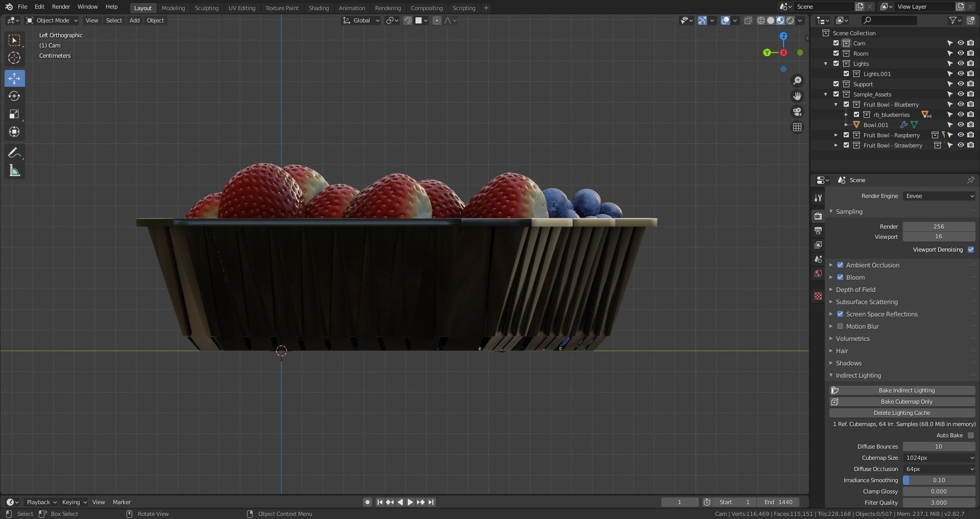Open the Render Engine dropdown
This screenshot has height=519, width=980.
coord(939,196)
